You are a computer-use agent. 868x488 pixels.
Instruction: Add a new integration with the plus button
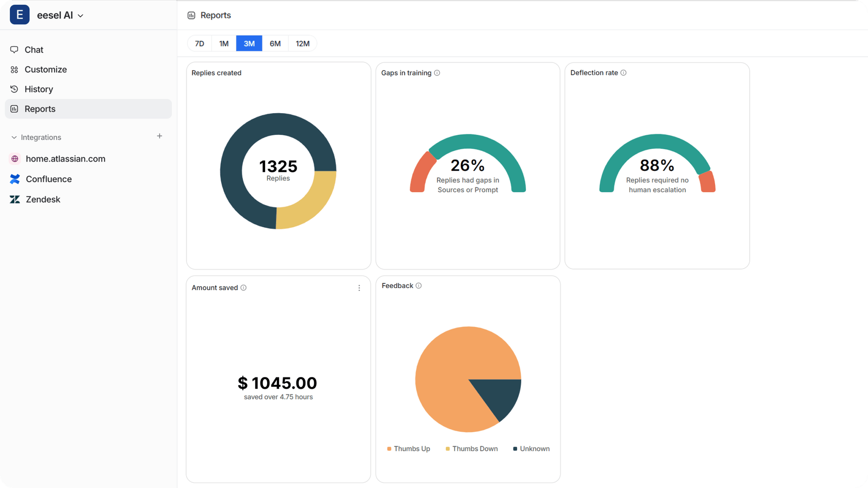coord(159,136)
